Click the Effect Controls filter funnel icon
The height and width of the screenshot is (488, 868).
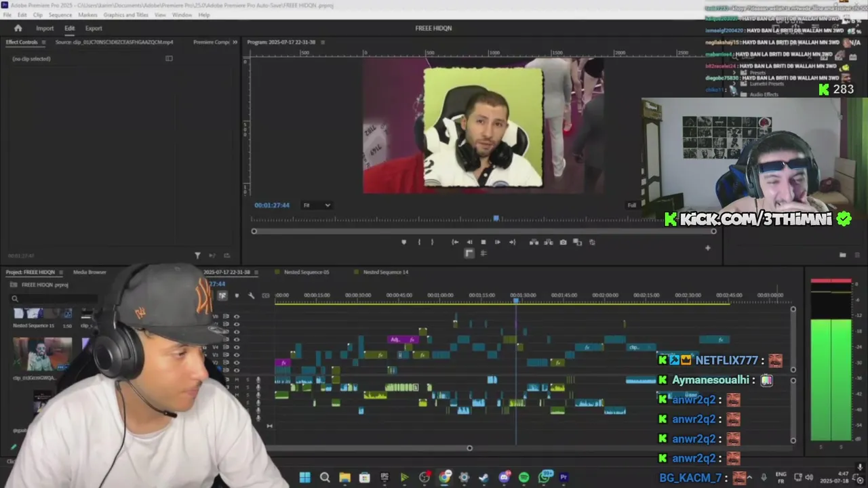tap(197, 256)
